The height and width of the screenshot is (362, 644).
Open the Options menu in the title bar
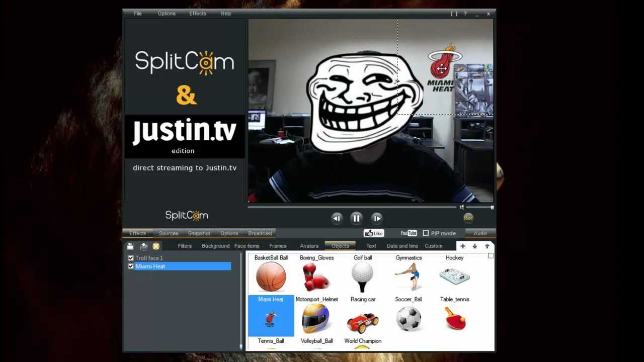(x=167, y=14)
